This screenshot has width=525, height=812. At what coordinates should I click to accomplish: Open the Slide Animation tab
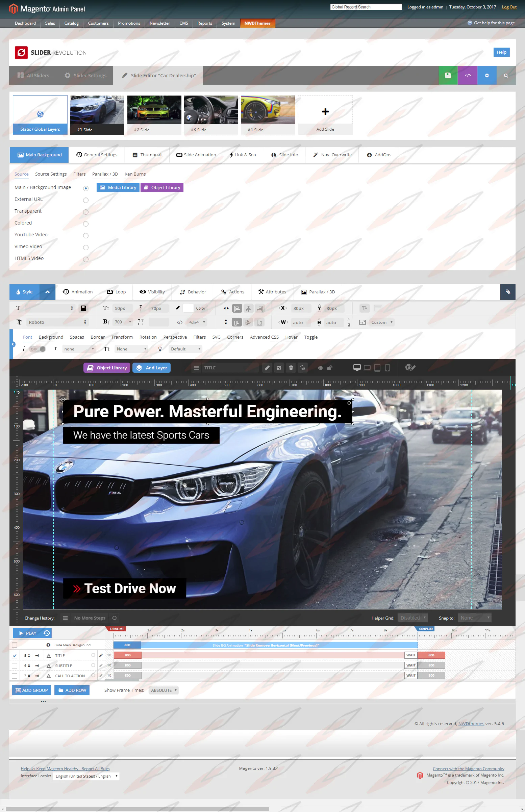196,155
